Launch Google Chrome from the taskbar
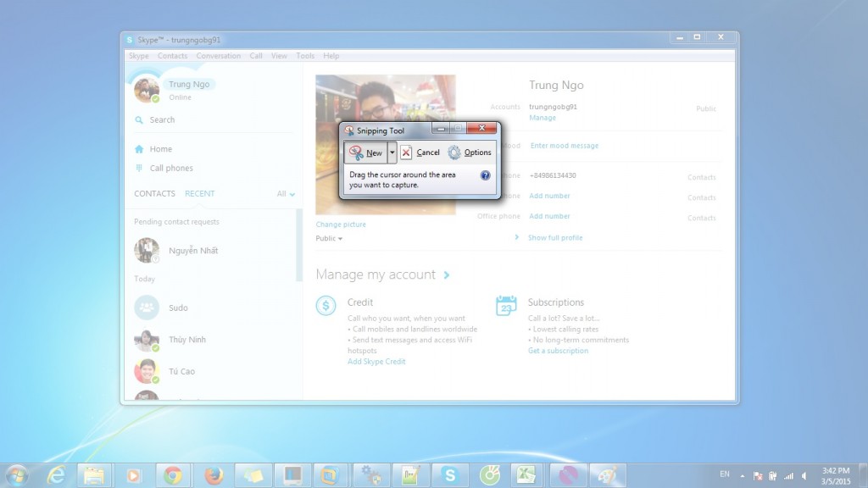Image resolution: width=868 pixels, height=488 pixels. click(x=173, y=475)
